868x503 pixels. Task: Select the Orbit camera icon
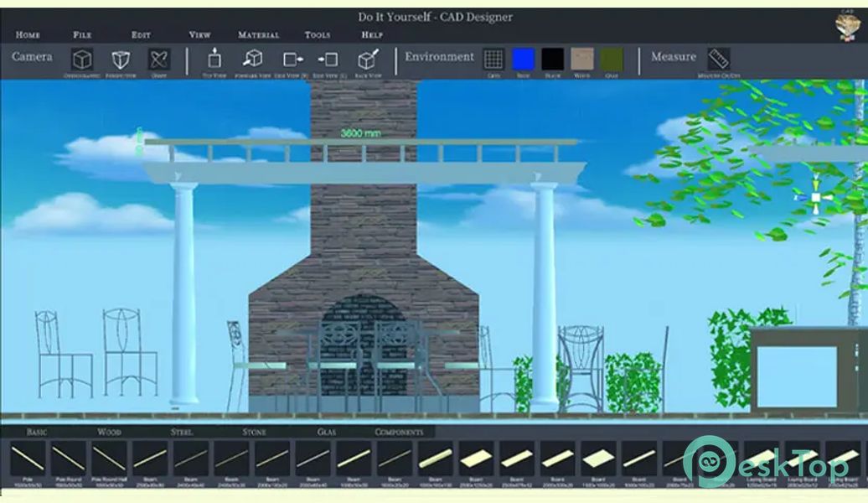[x=159, y=60]
